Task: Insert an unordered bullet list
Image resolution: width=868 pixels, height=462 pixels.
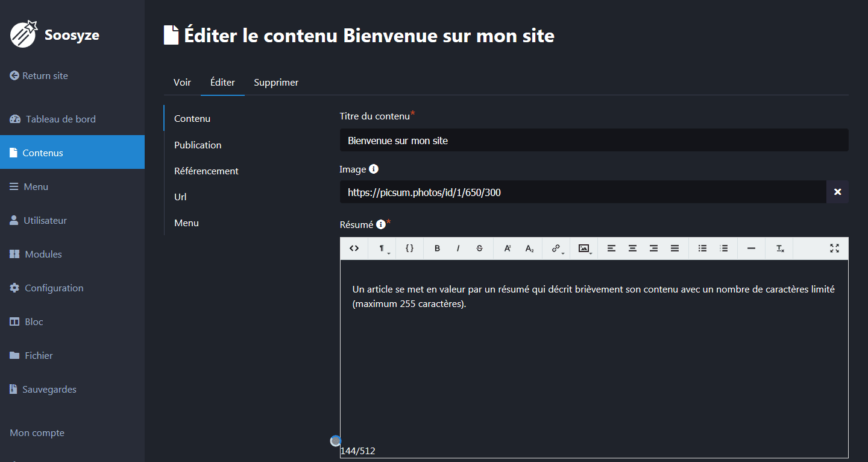Action: click(x=702, y=248)
